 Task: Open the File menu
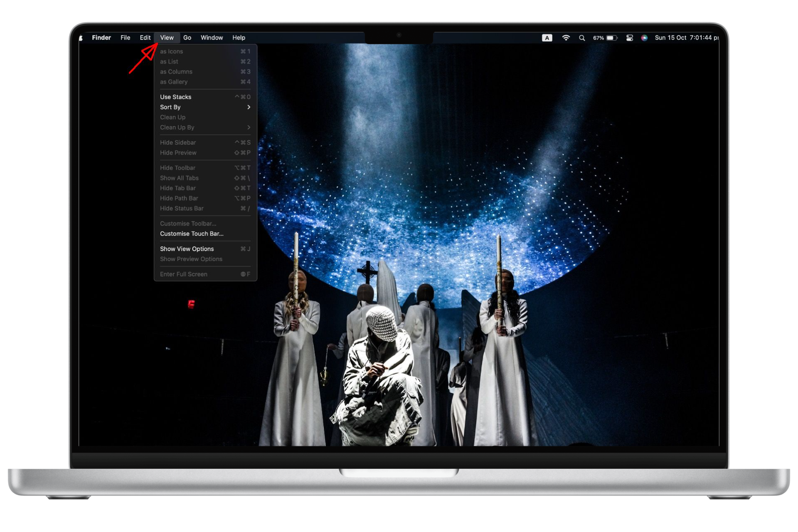click(x=125, y=38)
